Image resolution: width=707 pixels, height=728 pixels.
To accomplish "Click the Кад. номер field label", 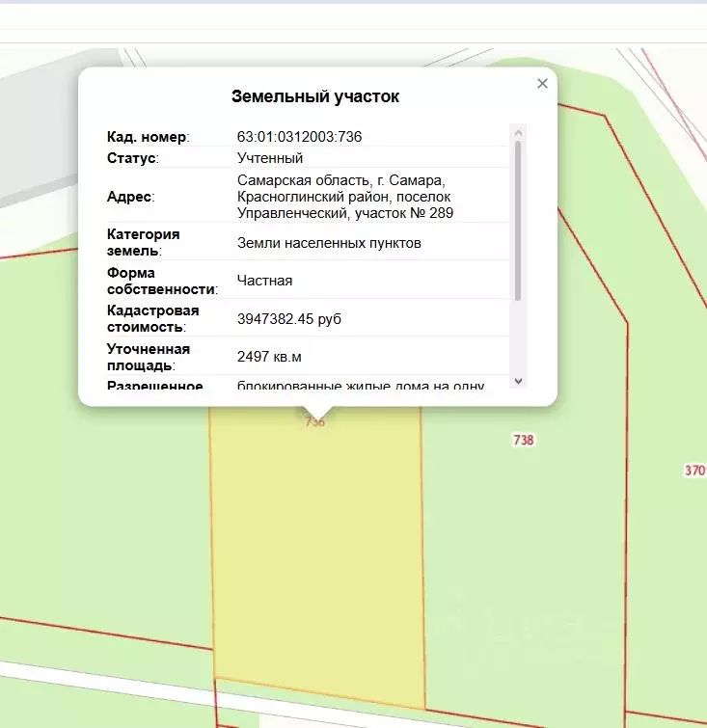I will pyautogui.click(x=148, y=137).
